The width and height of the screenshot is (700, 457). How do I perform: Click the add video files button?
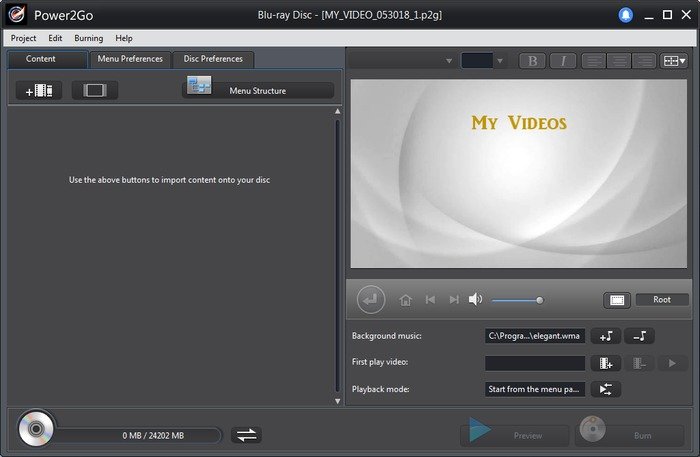(x=39, y=91)
